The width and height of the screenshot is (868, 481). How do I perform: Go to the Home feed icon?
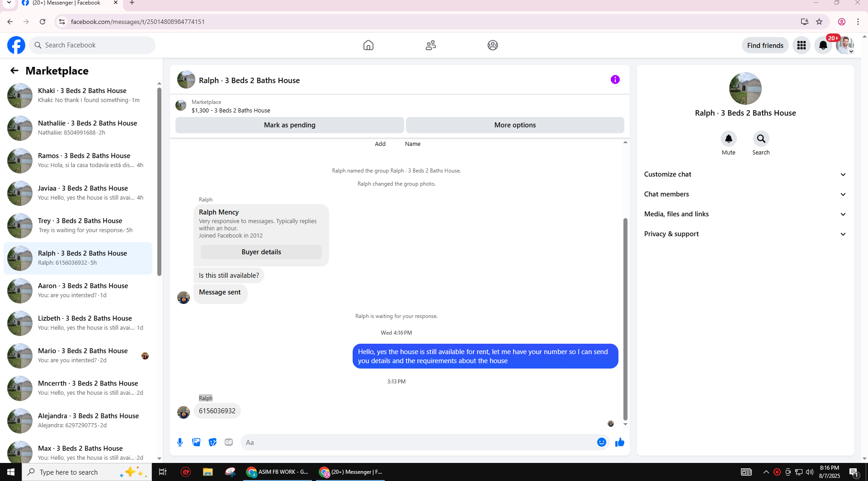pos(368,45)
